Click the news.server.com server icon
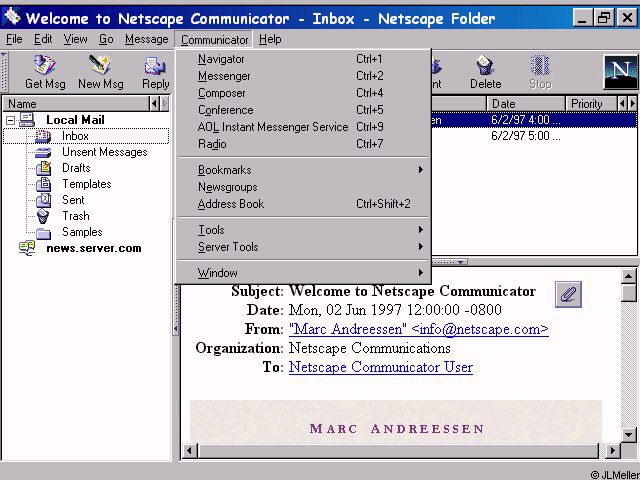The height and width of the screenshot is (480, 640). (27, 248)
